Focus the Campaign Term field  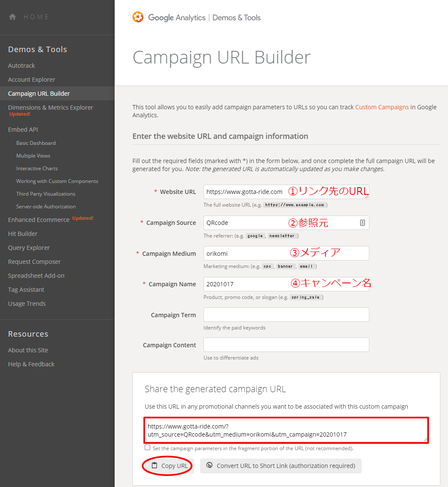tap(286, 315)
